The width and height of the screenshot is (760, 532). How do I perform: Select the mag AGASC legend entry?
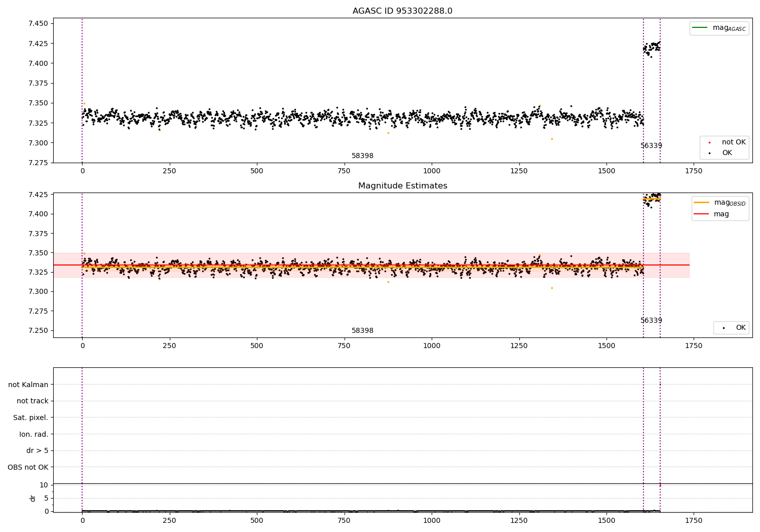point(719,28)
